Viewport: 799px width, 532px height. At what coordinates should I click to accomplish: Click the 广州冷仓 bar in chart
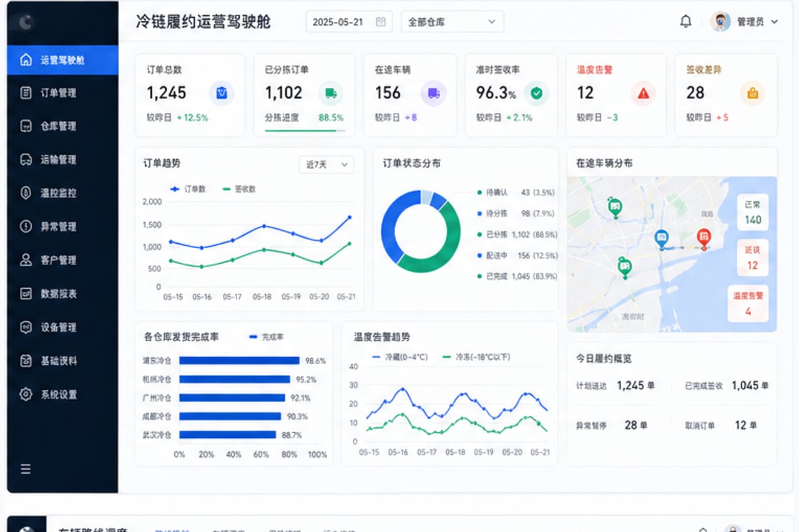(232, 398)
